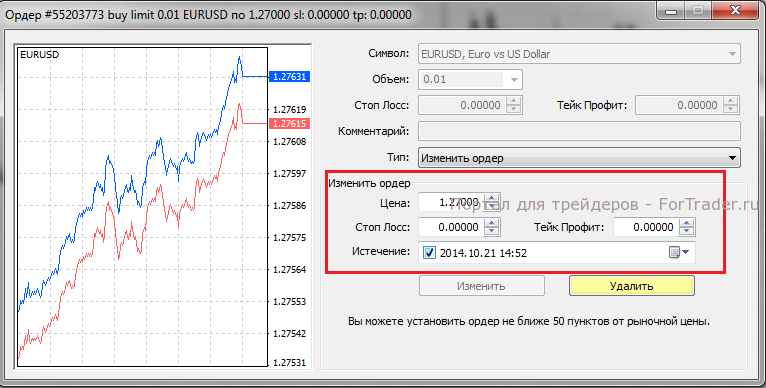Click the upper disabled Тейк Профит field
The height and width of the screenshot is (388, 766).
tap(679, 105)
